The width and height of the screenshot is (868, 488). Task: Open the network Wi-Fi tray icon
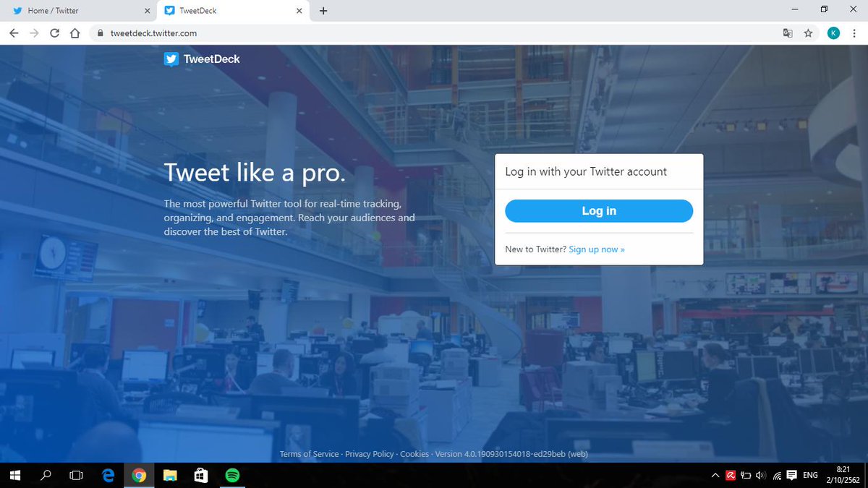[777, 475]
